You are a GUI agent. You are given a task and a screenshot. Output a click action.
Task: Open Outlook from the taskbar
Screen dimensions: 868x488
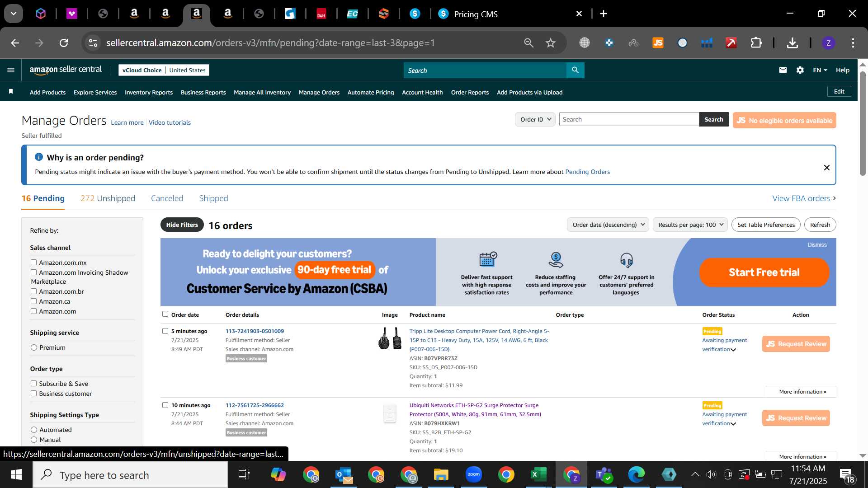(x=344, y=475)
